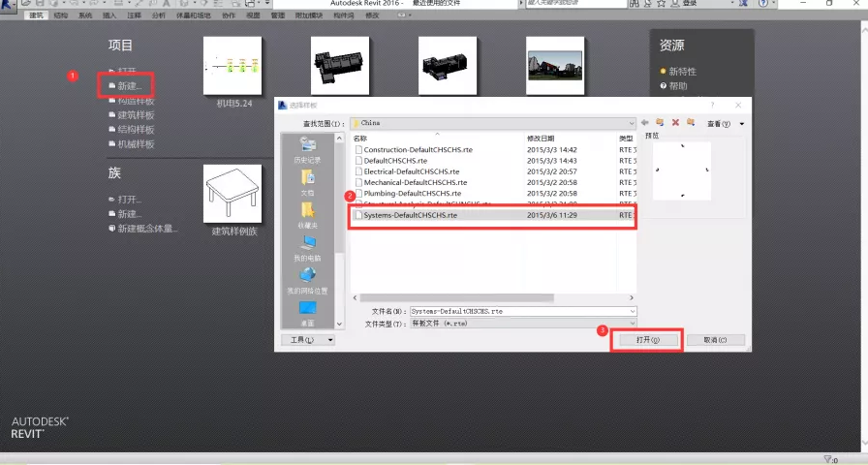
Task: Open the 查看(V) view dropdown
Action: point(726,123)
